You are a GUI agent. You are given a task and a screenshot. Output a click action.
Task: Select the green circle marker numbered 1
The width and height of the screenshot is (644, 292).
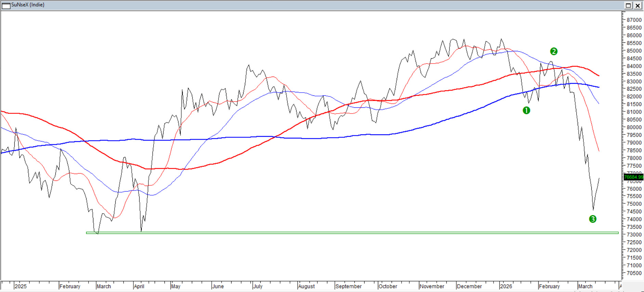click(526, 110)
